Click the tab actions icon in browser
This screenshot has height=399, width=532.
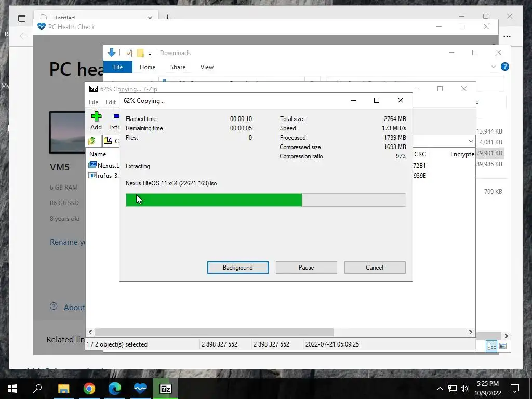(x=22, y=18)
